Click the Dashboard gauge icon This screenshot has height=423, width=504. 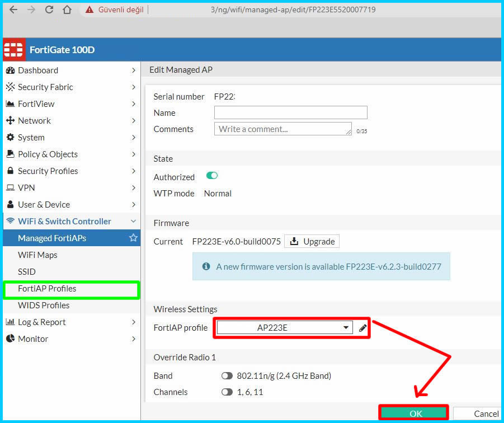[x=10, y=70]
